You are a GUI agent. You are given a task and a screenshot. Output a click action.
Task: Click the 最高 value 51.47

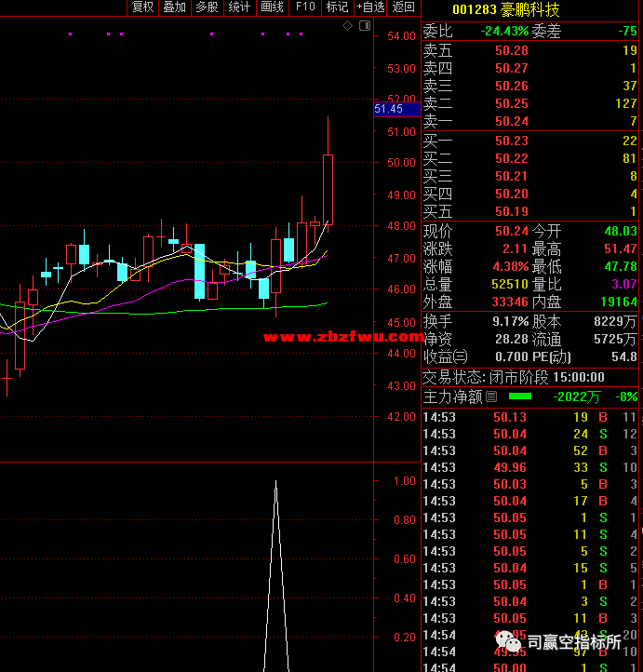[621, 249]
